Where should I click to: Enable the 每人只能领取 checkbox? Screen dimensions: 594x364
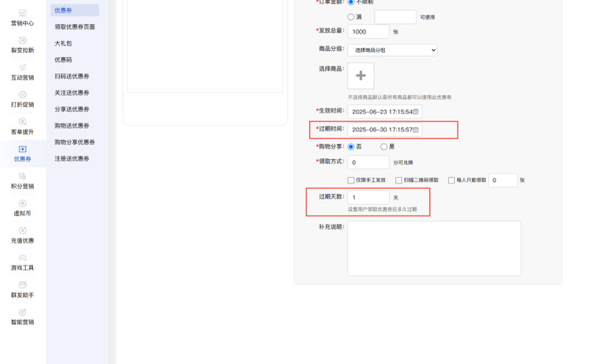(451, 181)
